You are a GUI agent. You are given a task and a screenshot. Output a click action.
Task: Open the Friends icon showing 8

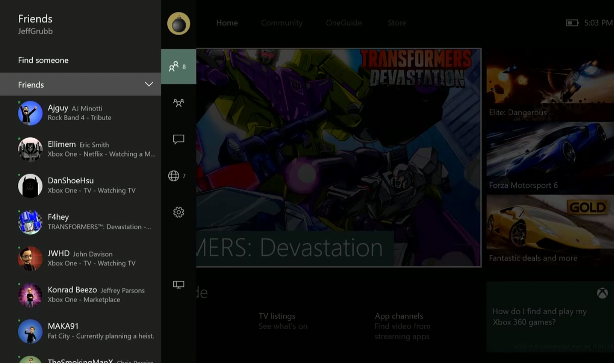(x=179, y=67)
